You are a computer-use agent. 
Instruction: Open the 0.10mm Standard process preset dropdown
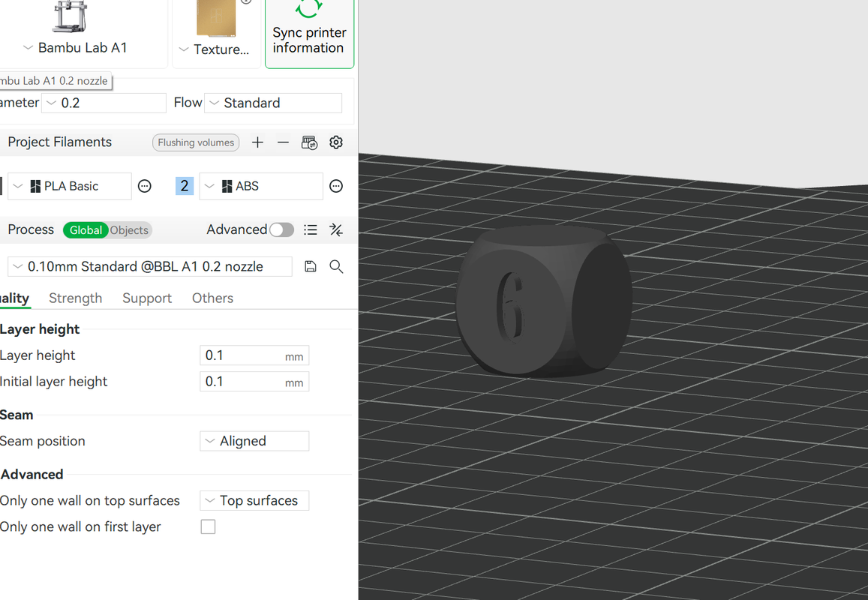(150, 267)
